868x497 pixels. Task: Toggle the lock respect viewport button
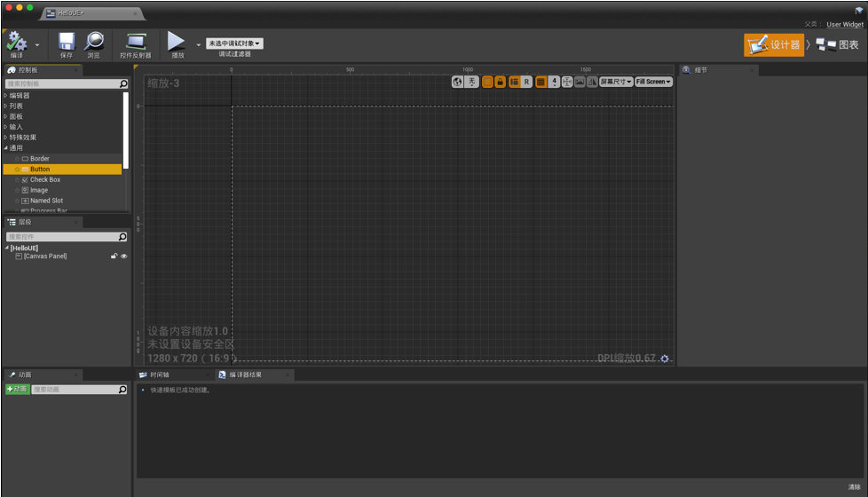coord(500,82)
